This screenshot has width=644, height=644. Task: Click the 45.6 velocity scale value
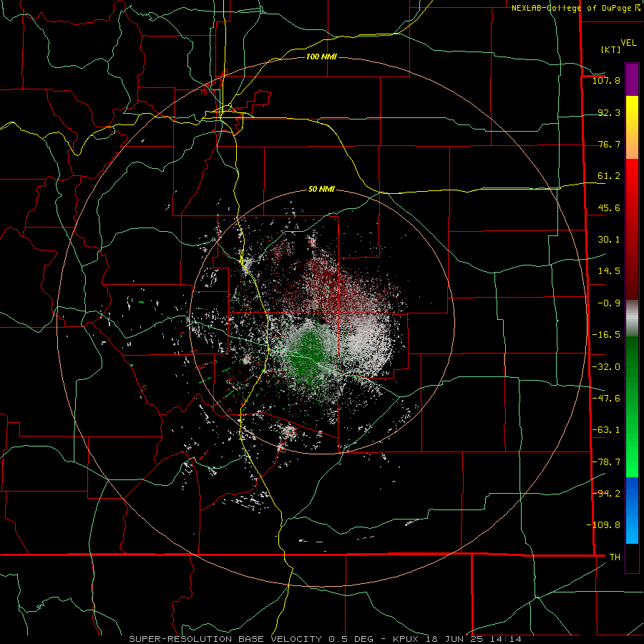[609, 208]
